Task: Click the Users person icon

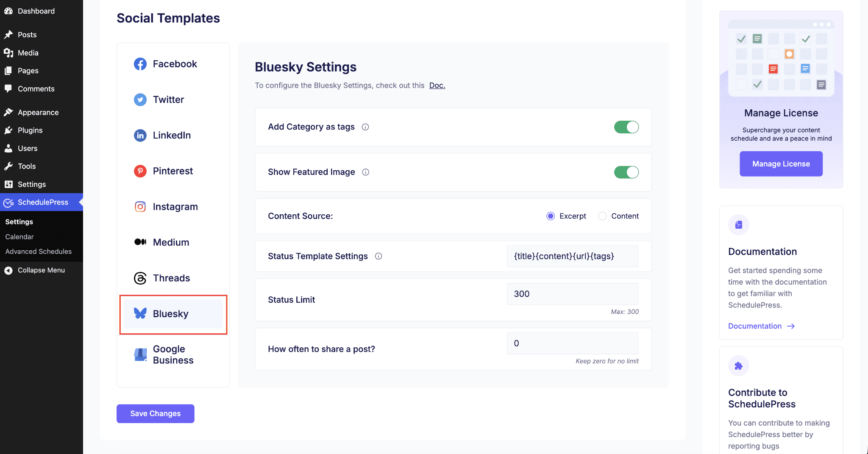Action: pyautogui.click(x=8, y=148)
